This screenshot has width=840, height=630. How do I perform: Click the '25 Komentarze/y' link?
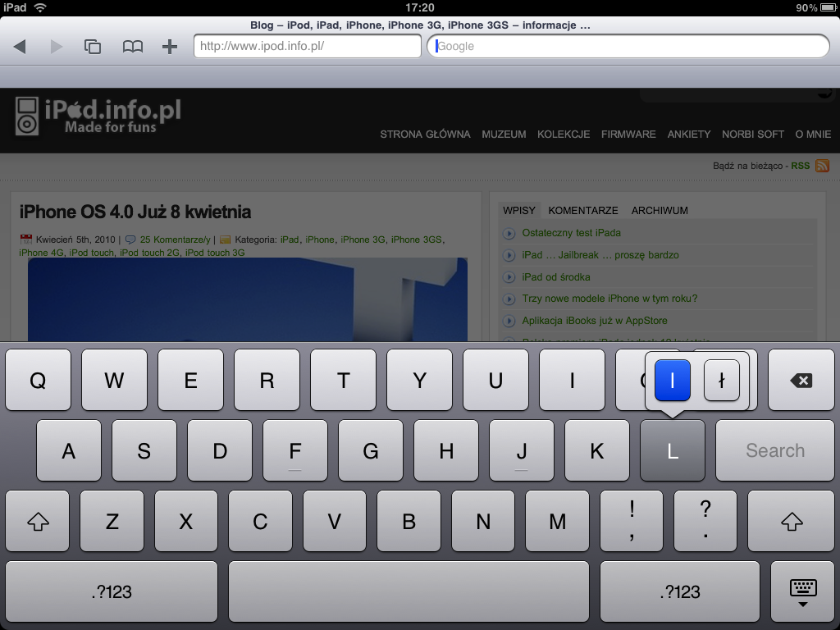pos(176,240)
